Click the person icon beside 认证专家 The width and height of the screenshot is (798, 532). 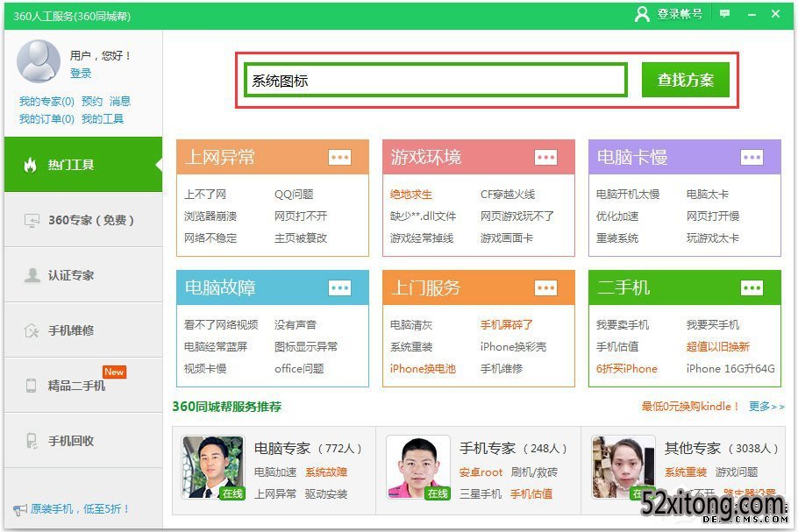click(x=32, y=275)
